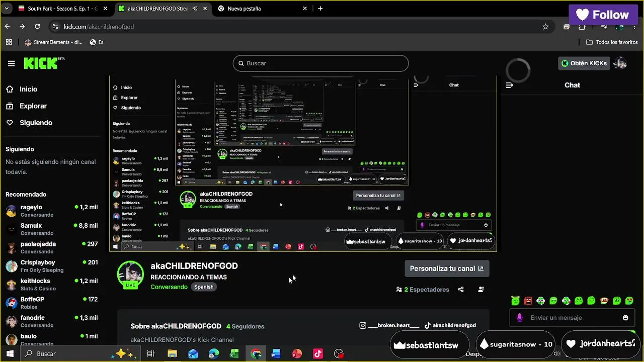This screenshot has width=644, height=362.
Task: Click the stream video preview
Action: click(x=303, y=163)
